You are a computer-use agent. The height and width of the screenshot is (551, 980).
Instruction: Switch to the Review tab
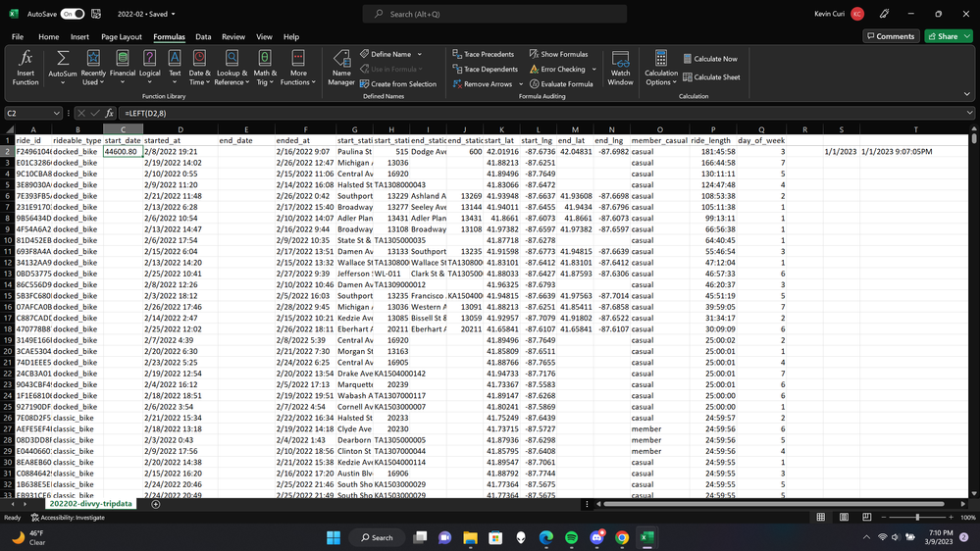pyautogui.click(x=233, y=37)
